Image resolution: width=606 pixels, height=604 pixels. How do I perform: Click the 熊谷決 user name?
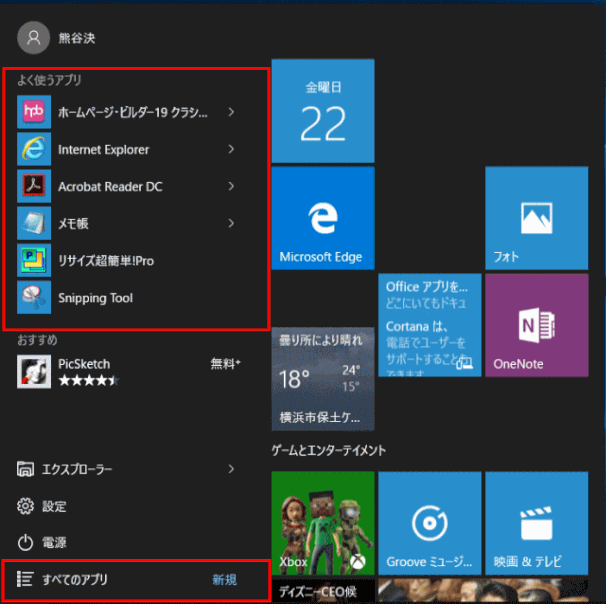pyautogui.click(x=77, y=38)
